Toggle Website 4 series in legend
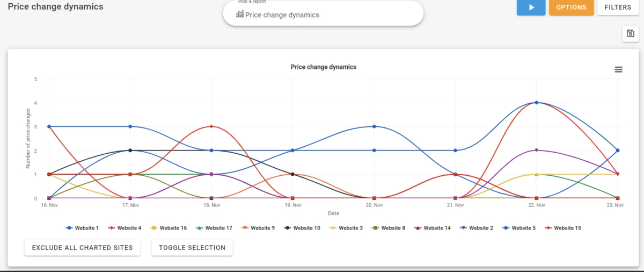Image resolution: width=644 pixels, height=272 pixels. pos(125,228)
